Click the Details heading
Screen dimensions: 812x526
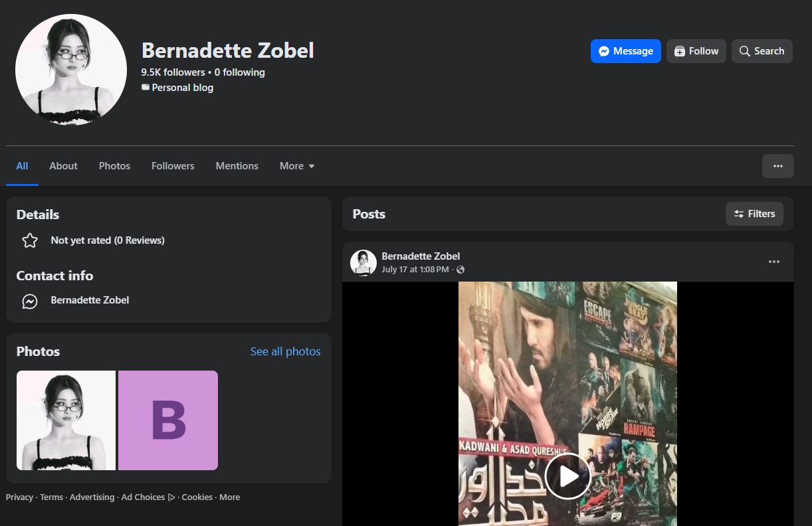pyautogui.click(x=38, y=215)
